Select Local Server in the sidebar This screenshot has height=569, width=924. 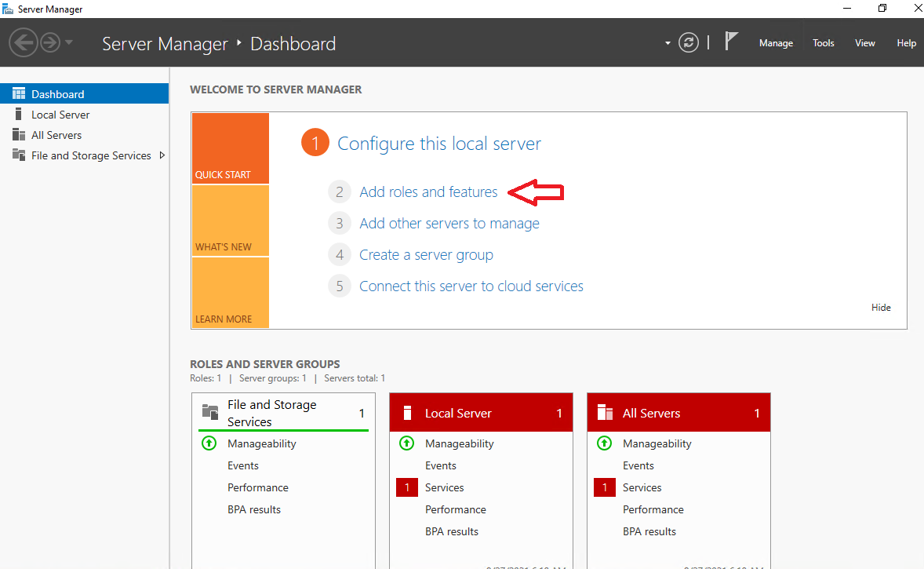point(58,114)
